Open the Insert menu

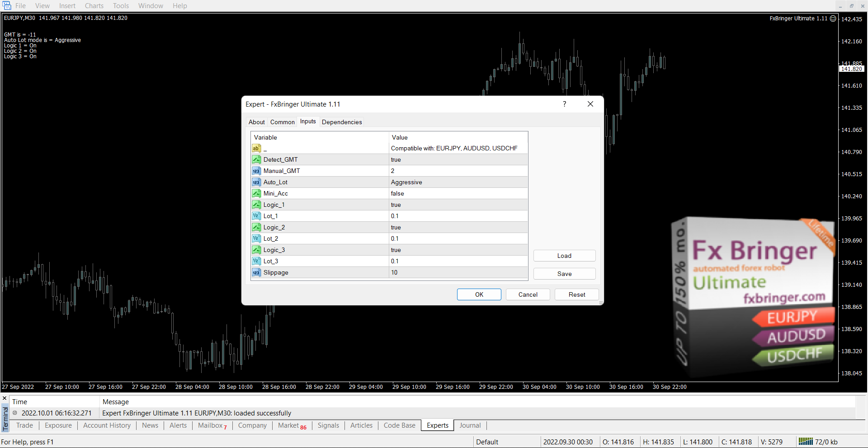pos(67,6)
